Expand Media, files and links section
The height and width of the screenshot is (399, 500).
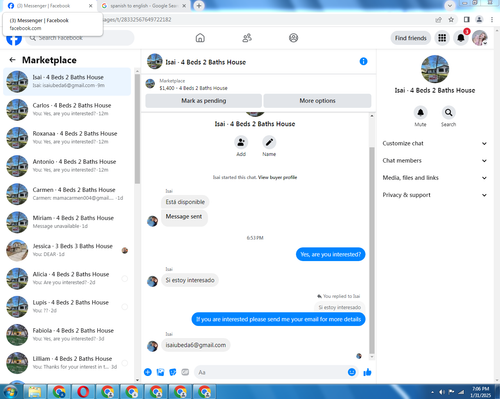click(435, 178)
